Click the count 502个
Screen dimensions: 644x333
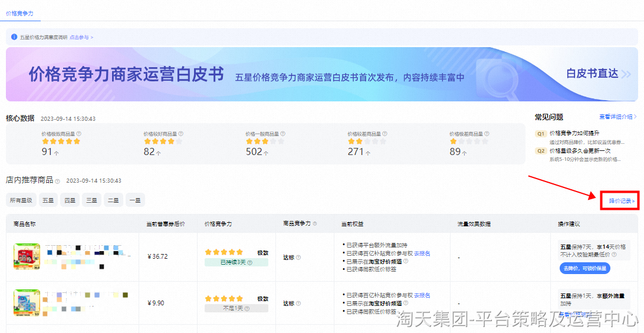click(x=257, y=152)
